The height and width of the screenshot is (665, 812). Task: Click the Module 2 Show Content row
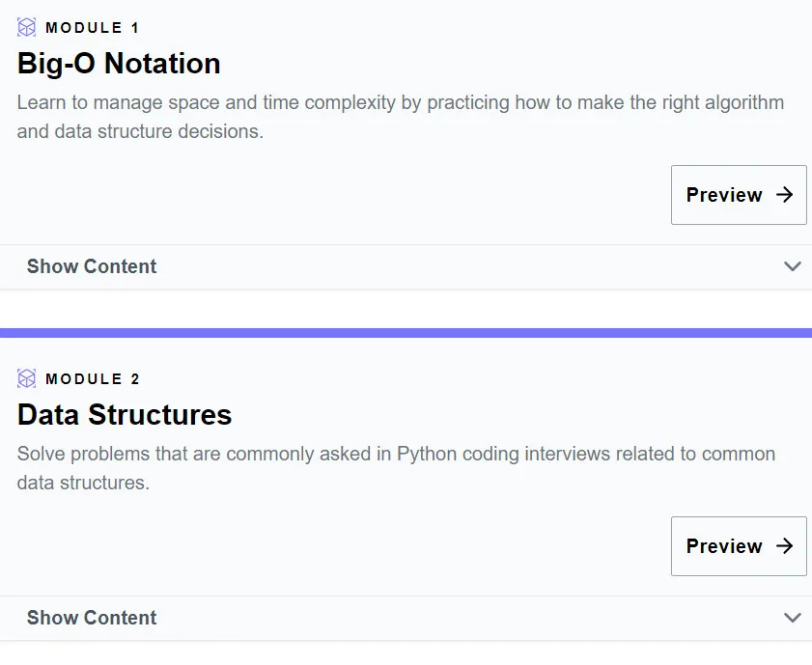[406, 618]
